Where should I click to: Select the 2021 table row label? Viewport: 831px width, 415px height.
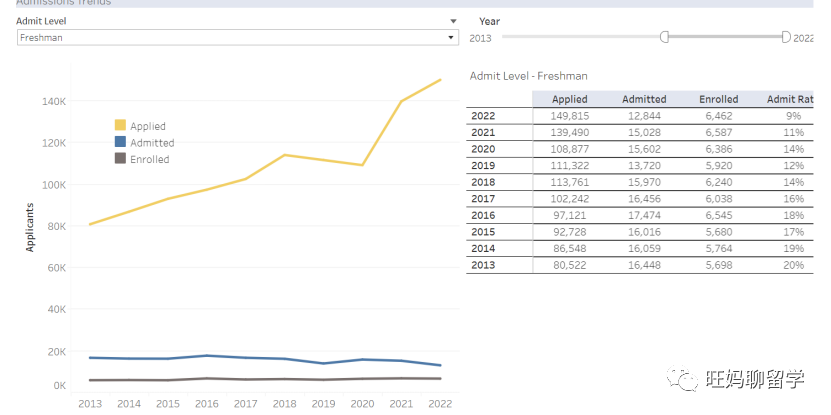pos(483,133)
